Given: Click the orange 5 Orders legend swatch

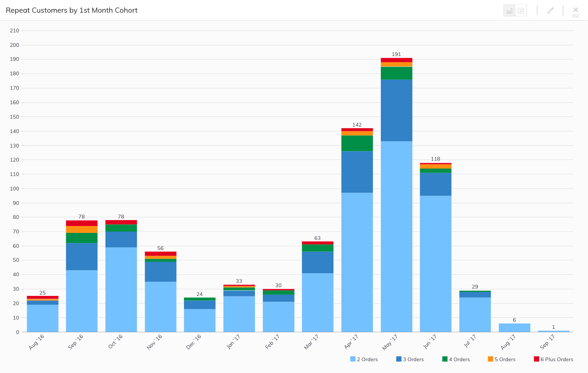Looking at the screenshot, I should [490, 359].
